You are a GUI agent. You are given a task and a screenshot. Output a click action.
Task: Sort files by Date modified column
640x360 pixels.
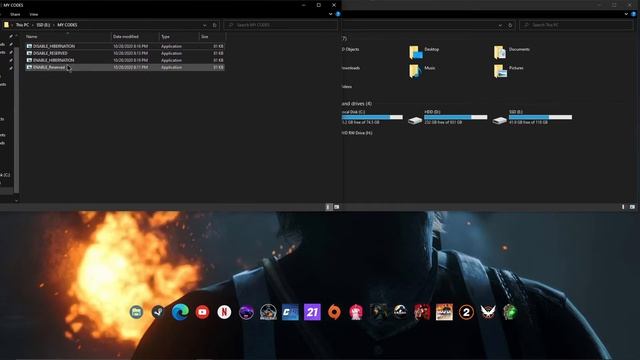[x=135, y=36]
